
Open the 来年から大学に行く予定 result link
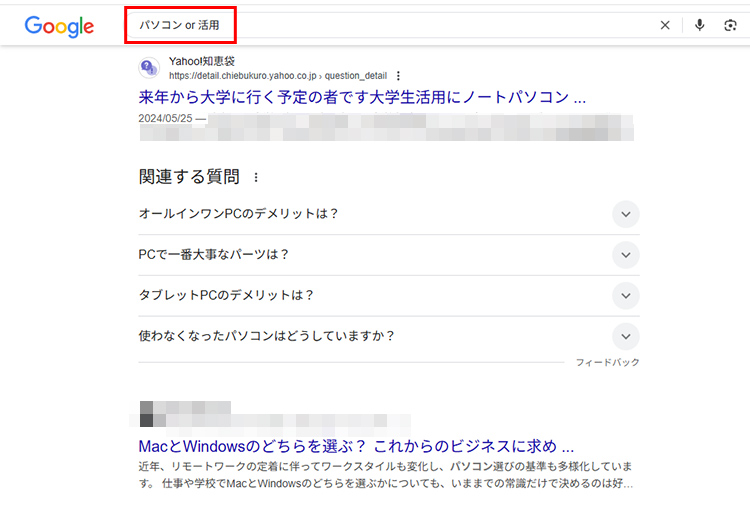point(362,98)
